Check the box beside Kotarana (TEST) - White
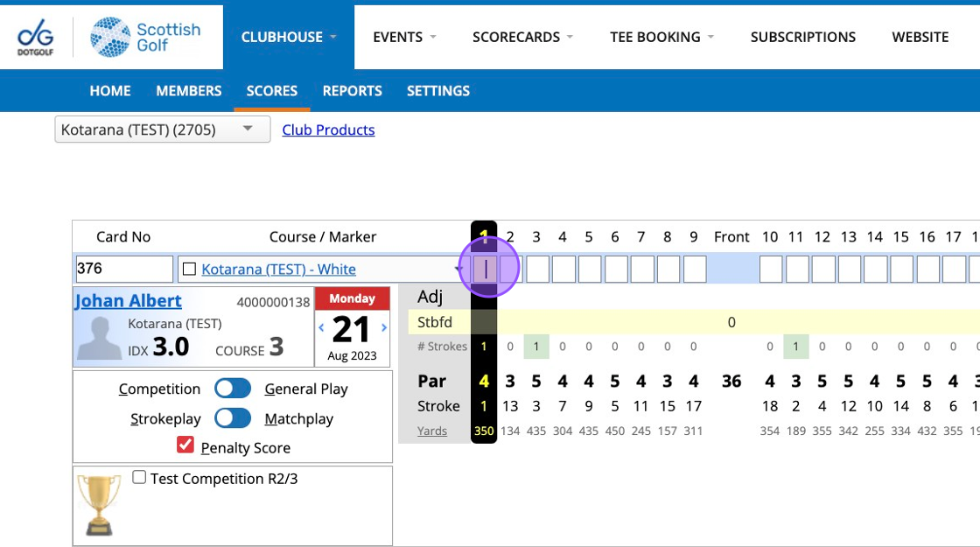The image size is (980, 547). (189, 270)
